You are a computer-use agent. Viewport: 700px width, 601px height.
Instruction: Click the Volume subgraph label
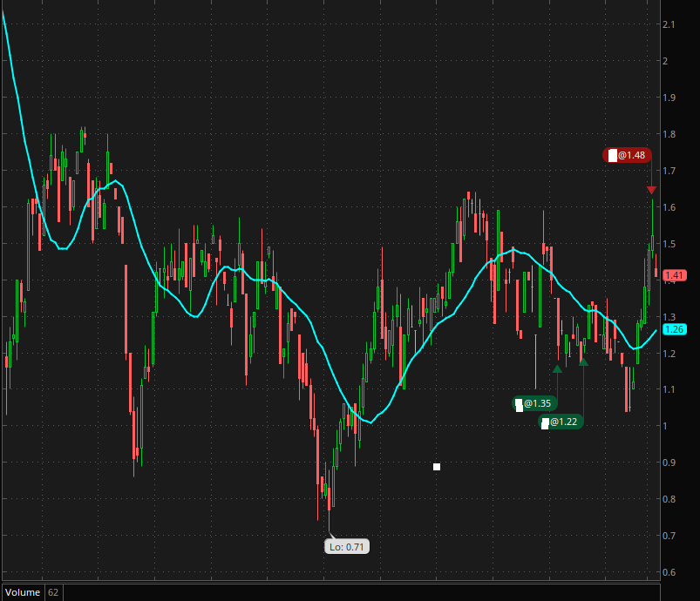tap(23, 592)
